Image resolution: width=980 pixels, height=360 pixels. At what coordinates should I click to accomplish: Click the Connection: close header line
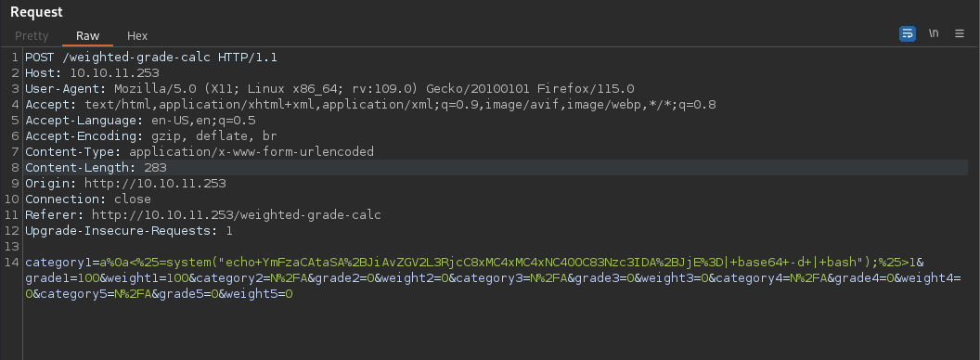[88, 199]
